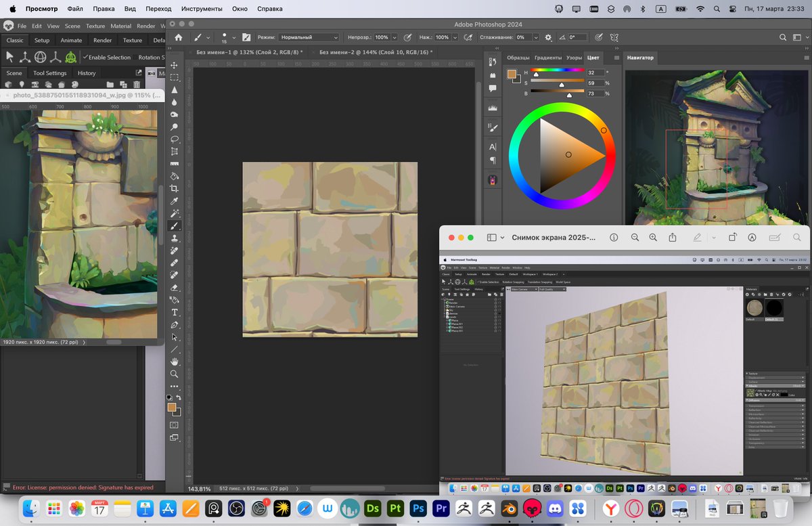Toggle pressure for size button
Screen dimensions: 812x526
[599, 37]
